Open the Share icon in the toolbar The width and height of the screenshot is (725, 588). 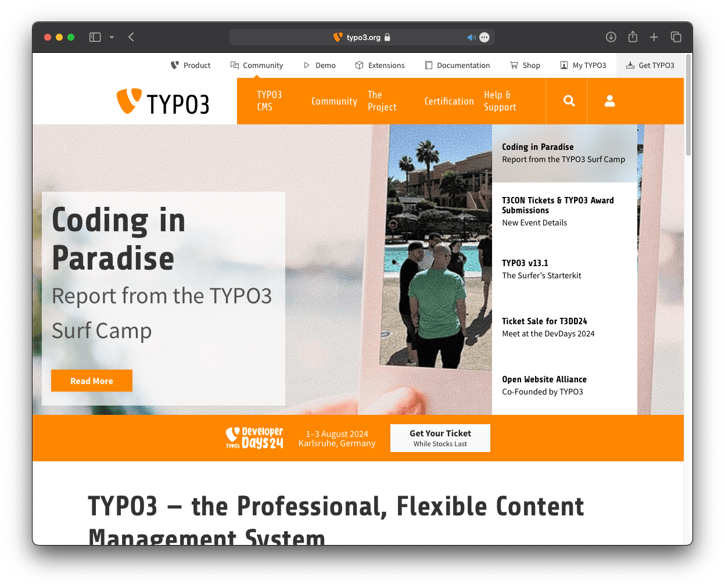633,37
